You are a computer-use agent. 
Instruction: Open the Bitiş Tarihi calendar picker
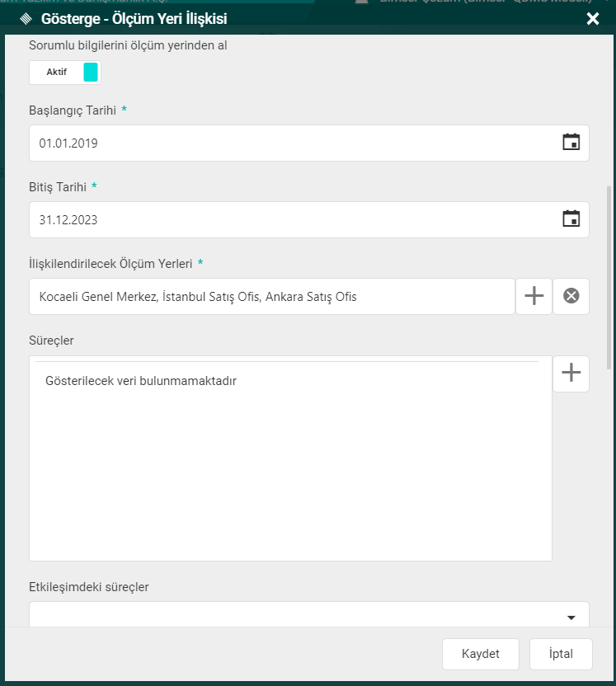tap(571, 219)
